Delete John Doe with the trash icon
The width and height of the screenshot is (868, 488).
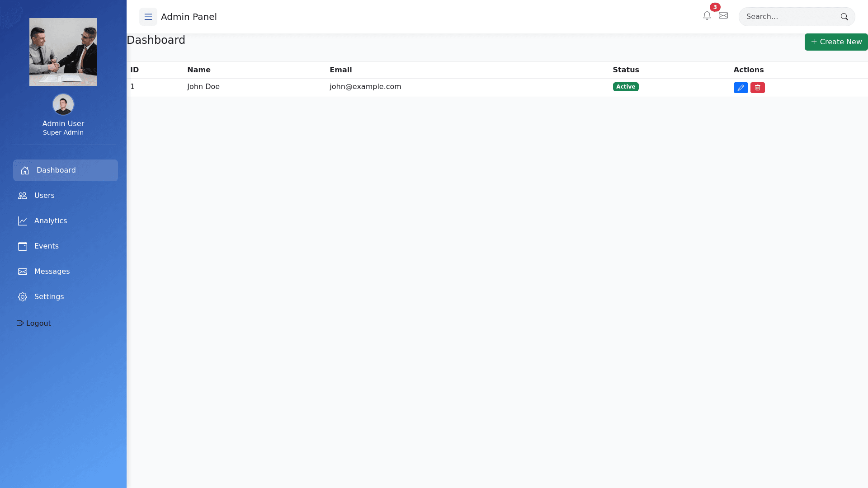point(757,88)
